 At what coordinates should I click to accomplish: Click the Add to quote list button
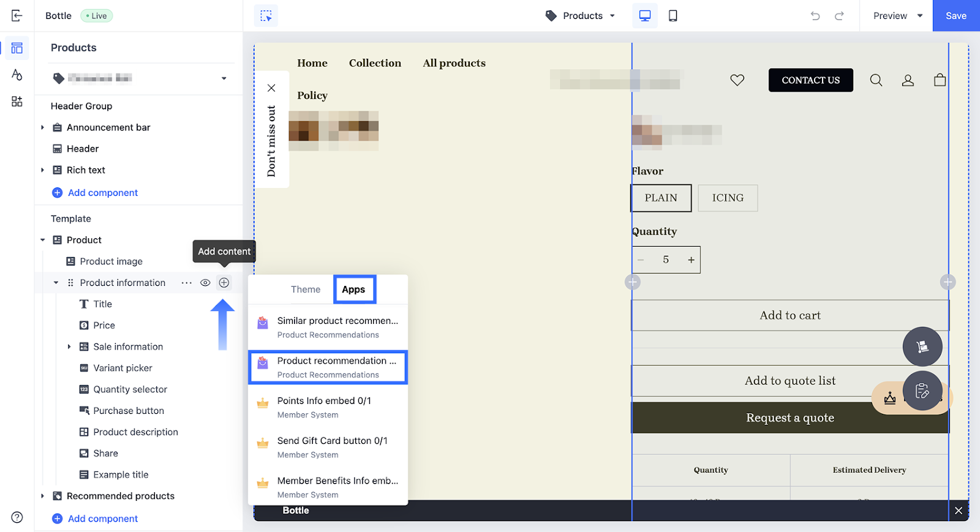pyautogui.click(x=790, y=381)
